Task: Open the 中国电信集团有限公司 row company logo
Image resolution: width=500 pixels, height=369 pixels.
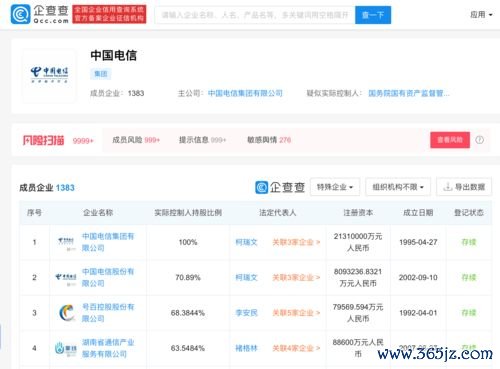Action: pos(66,242)
